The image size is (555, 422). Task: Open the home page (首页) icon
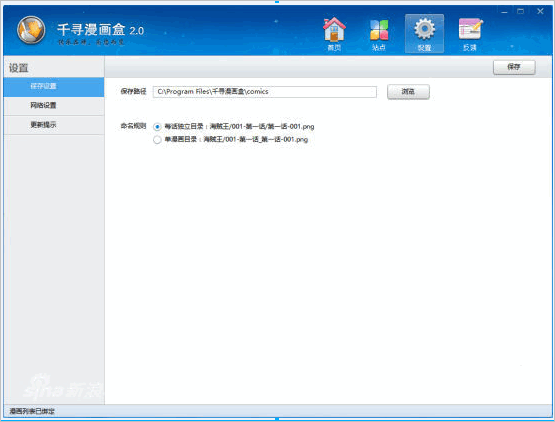tap(334, 34)
